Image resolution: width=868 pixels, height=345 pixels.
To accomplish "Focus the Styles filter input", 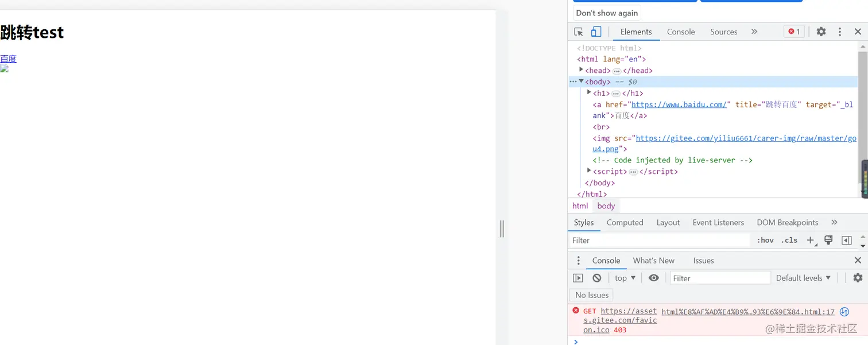I will pyautogui.click(x=659, y=240).
